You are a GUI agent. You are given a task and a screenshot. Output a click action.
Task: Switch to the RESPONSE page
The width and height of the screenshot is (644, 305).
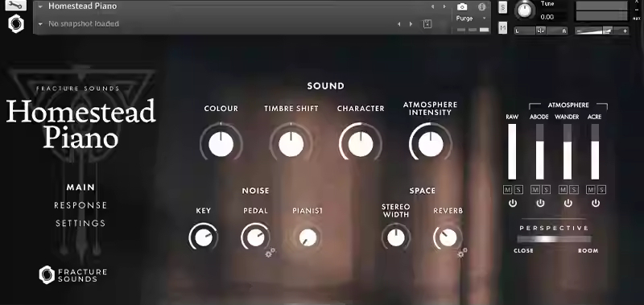click(80, 205)
